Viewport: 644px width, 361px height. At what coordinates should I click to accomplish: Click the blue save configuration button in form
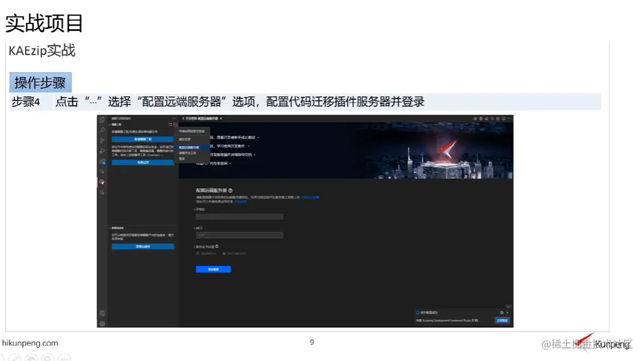click(213, 269)
